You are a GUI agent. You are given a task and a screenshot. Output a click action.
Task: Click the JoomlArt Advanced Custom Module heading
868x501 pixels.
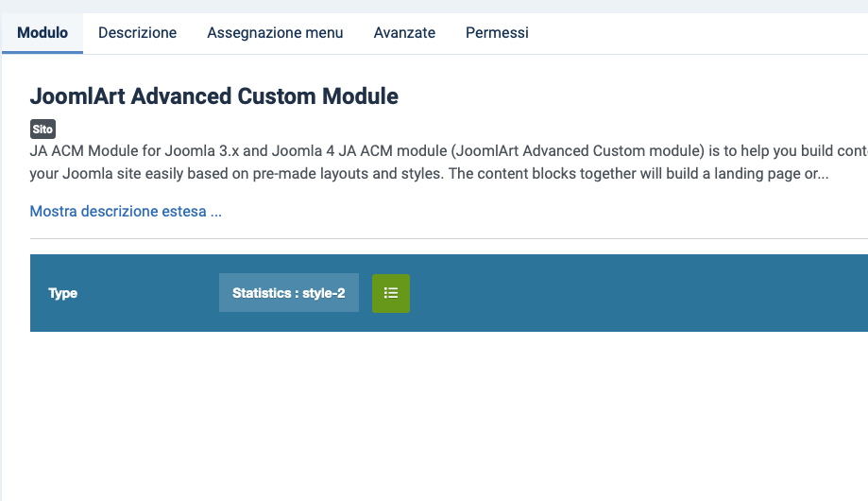click(x=214, y=96)
